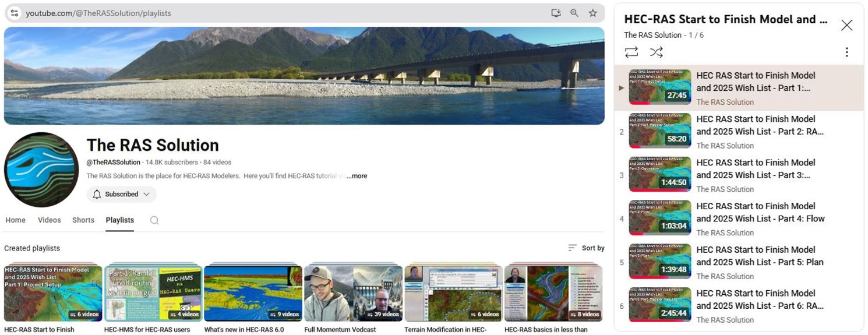Select 'Part 2: RA...' video title

[760, 125]
